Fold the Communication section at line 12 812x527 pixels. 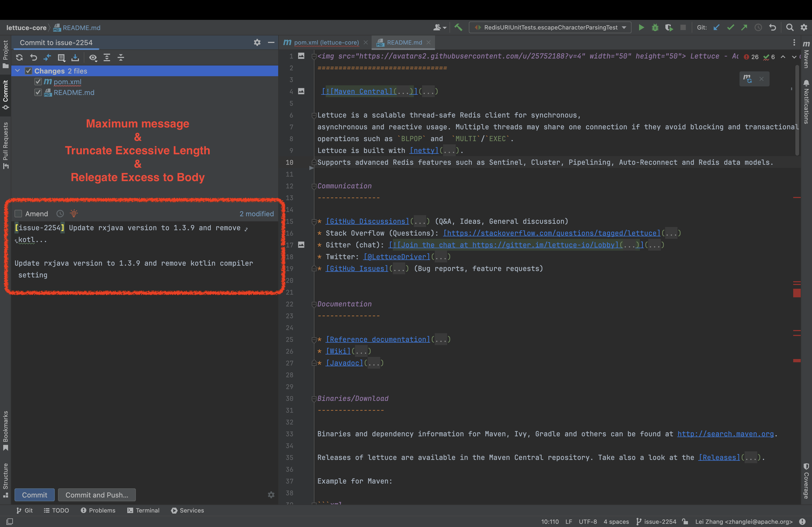tap(314, 186)
